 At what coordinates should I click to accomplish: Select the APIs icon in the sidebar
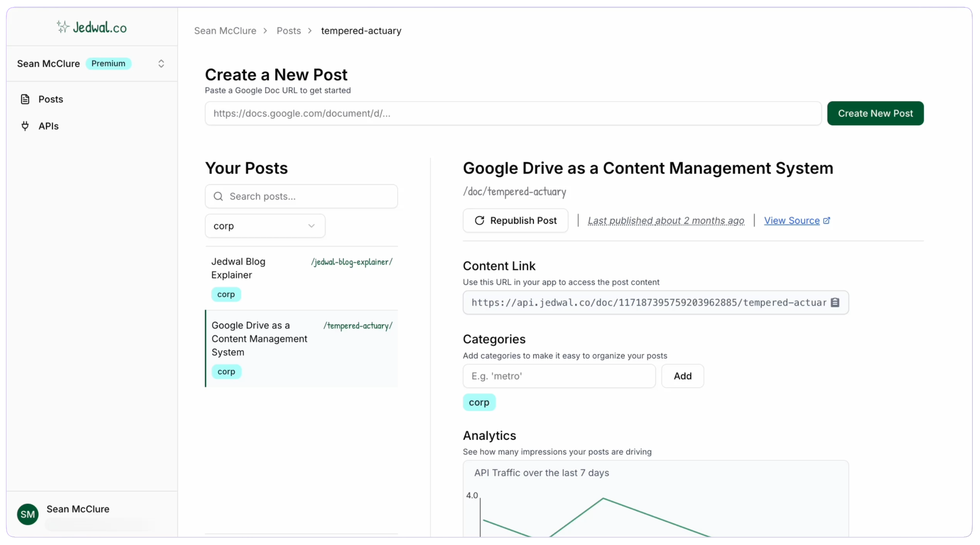(25, 126)
